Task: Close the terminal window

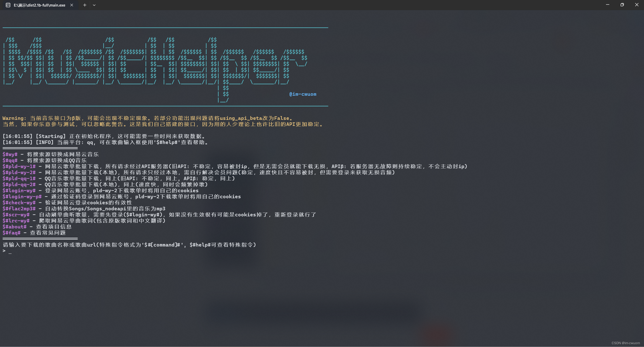Action: point(637,5)
